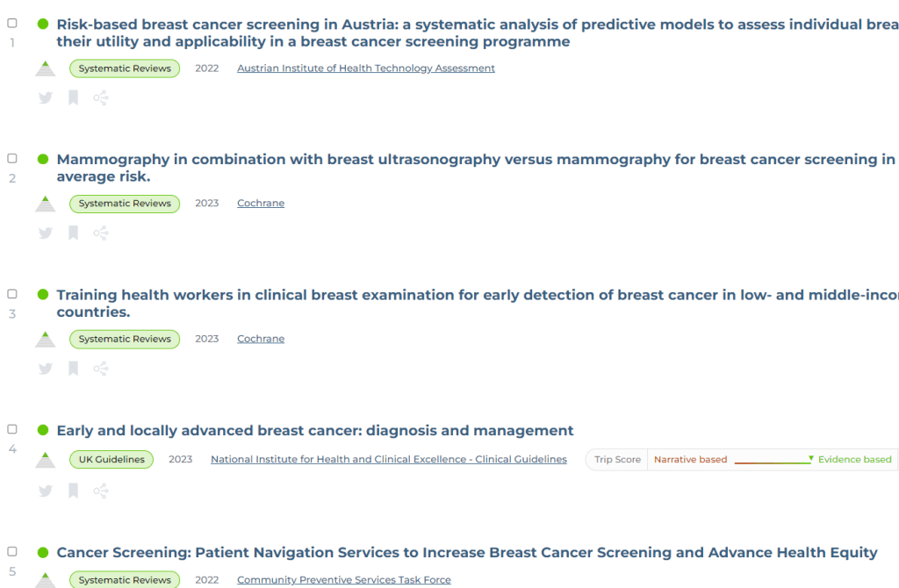899x588 pixels.
Task: Bookmark the Mammography with ultrasonography result
Action: 74,233
